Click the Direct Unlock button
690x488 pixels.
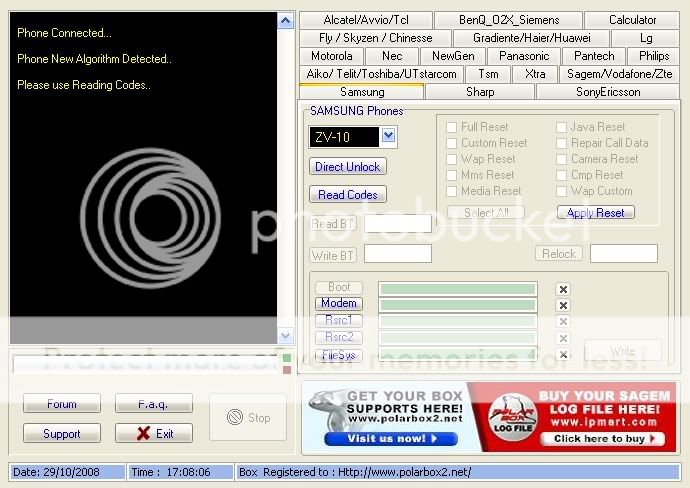click(x=348, y=167)
